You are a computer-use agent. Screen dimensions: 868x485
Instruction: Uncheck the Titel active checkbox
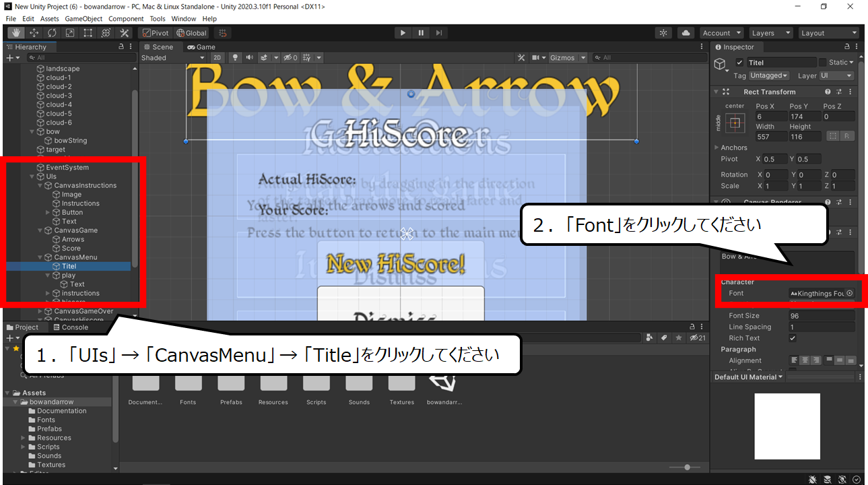pyautogui.click(x=739, y=63)
